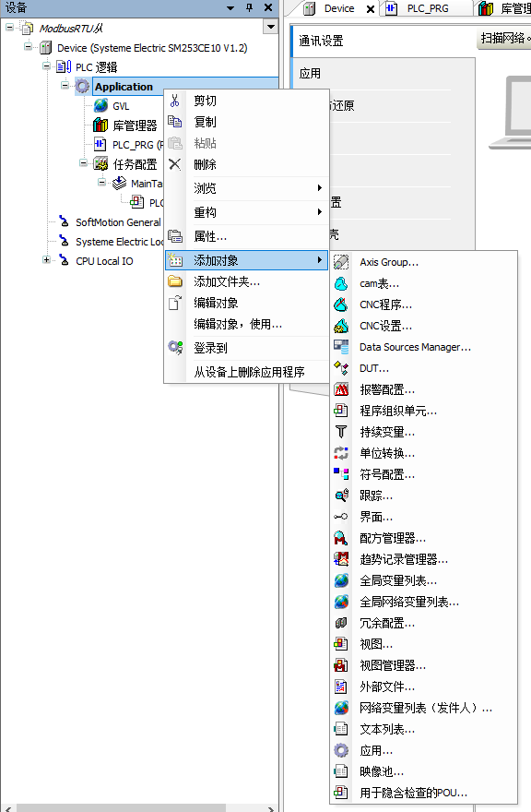The height and width of the screenshot is (812, 531).
Task: Click the tree scrollbar right arrow
Action: 271,808
